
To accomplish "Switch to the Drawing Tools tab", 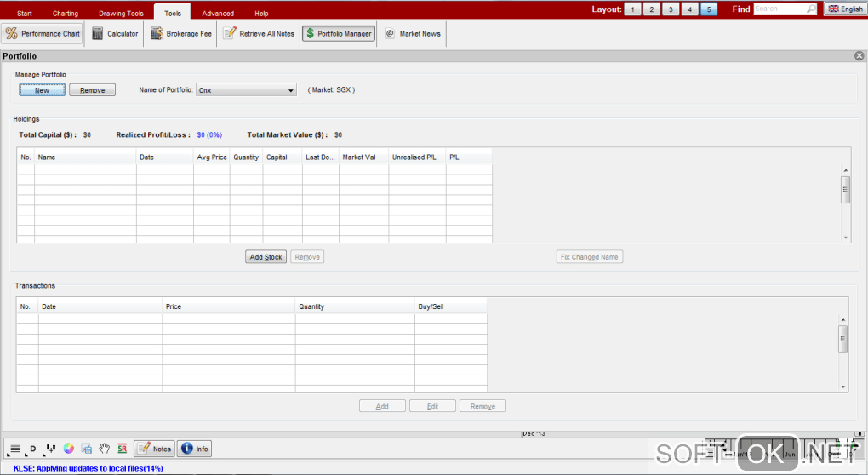I will point(121,14).
